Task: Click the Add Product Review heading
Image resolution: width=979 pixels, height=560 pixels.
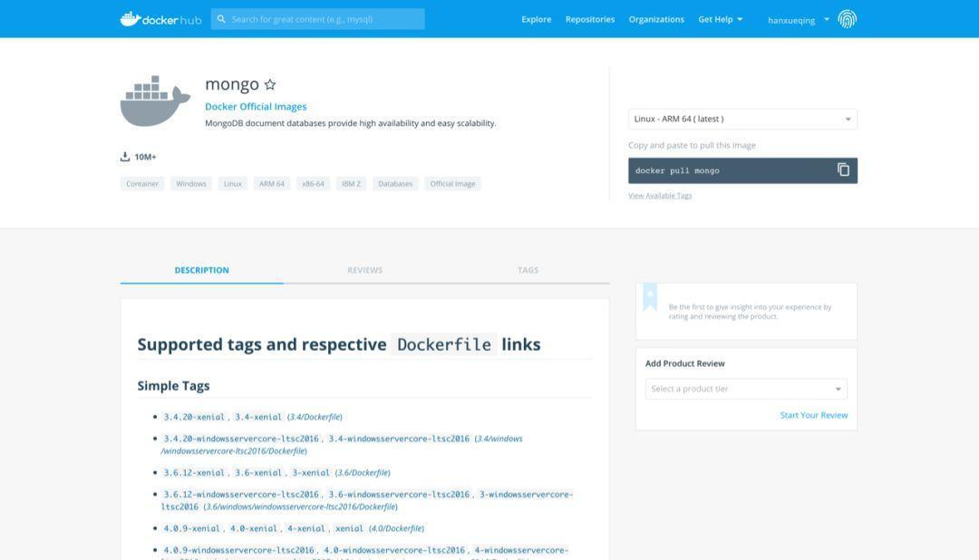Action: click(x=685, y=363)
